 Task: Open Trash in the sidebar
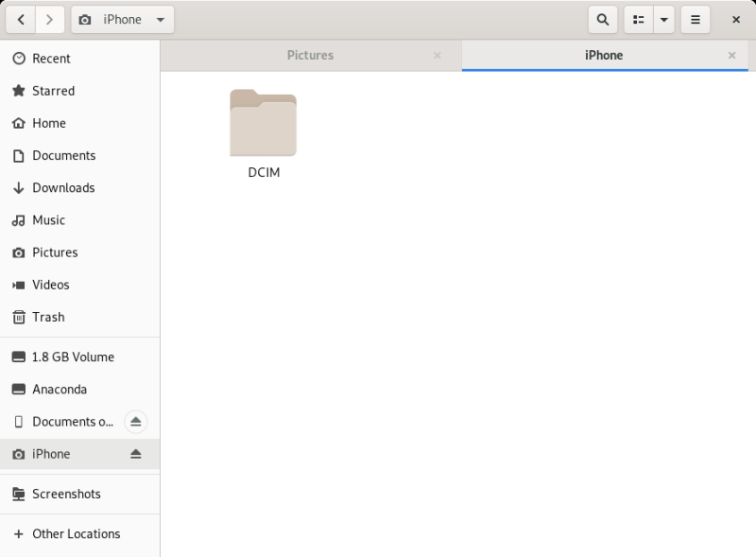[48, 317]
